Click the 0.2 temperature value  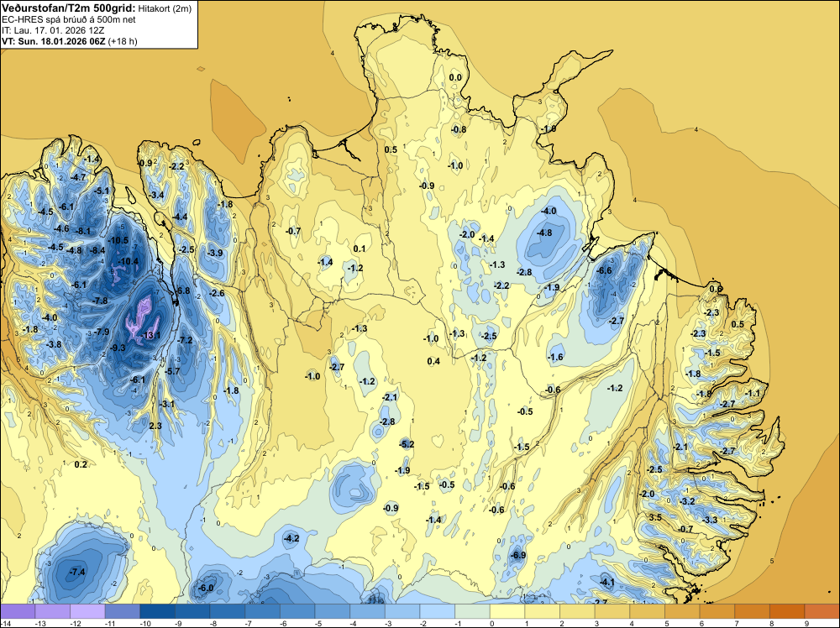tap(81, 464)
